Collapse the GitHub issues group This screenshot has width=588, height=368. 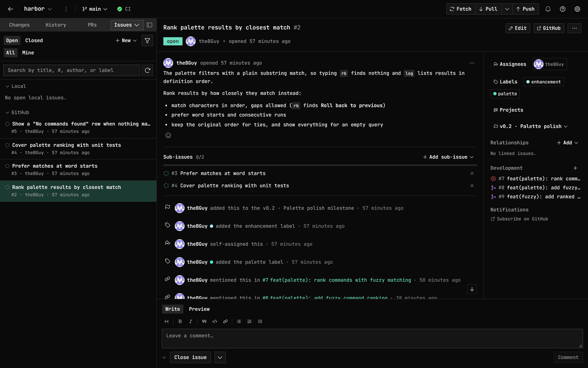pos(17,112)
